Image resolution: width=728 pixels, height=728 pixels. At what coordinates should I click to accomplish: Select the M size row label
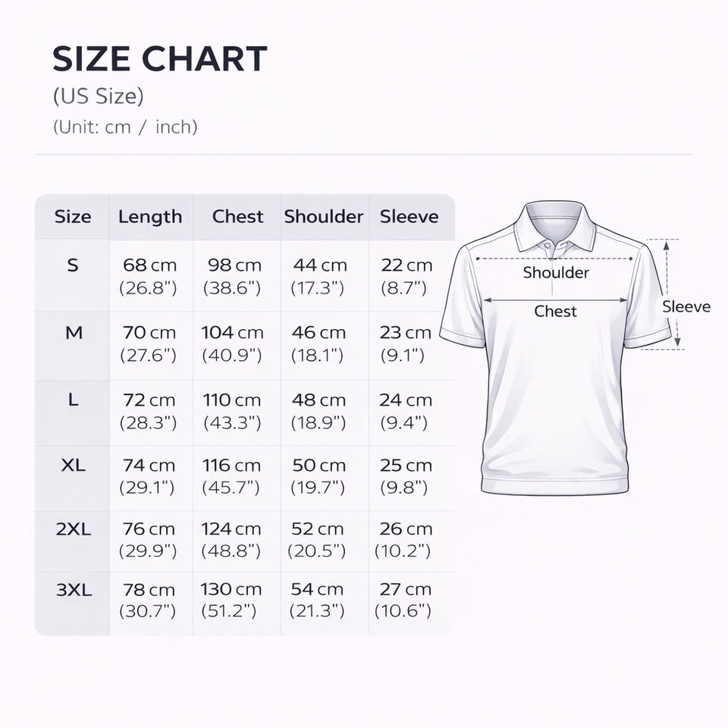tap(74, 332)
